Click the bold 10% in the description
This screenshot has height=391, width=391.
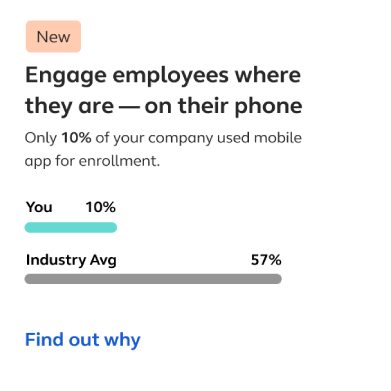[76, 138]
